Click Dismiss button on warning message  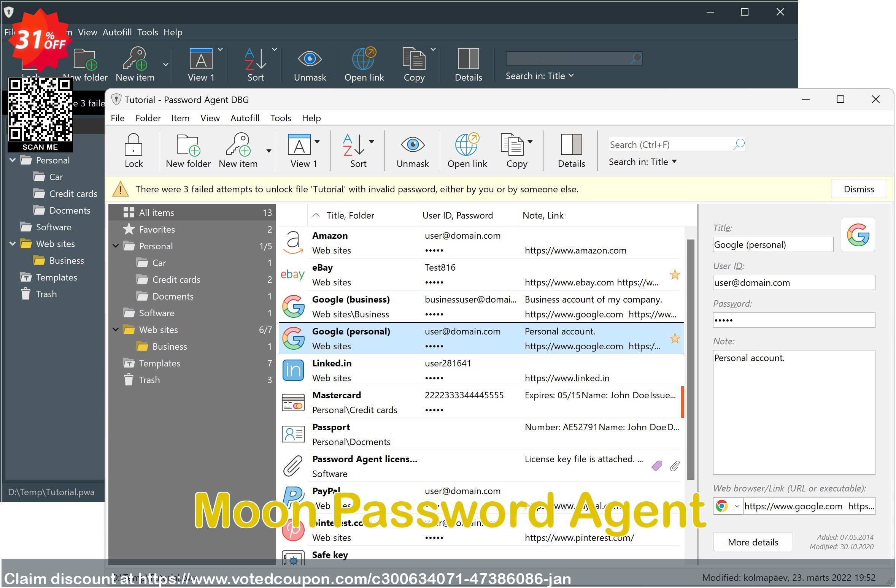click(x=859, y=189)
